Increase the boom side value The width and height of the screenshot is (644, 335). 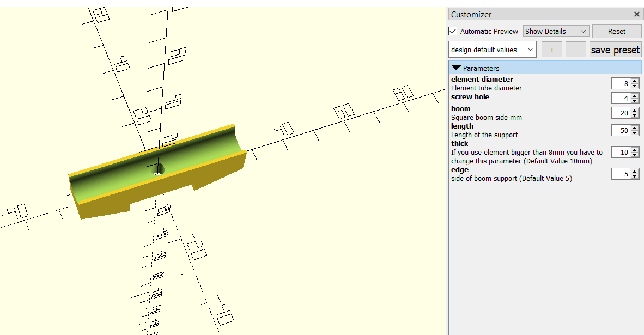pyautogui.click(x=635, y=111)
